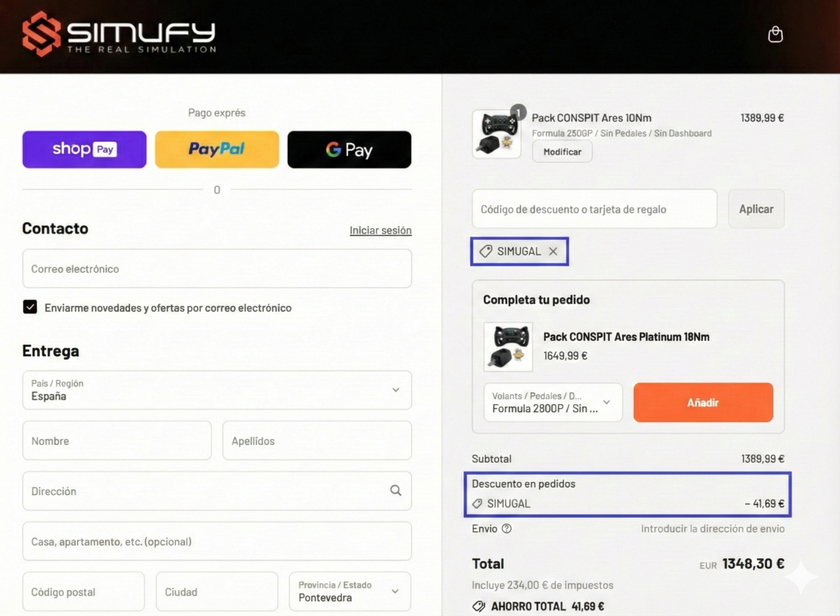The height and width of the screenshot is (616, 840).
Task: Click the 'Introducir la dirección de envío' text
Action: pyautogui.click(x=713, y=529)
